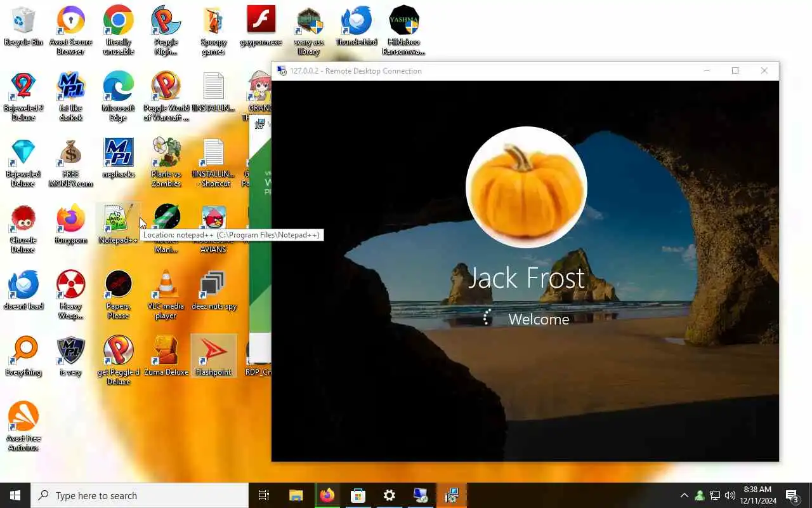Screen dimensions: 812x508
Task: Maximize the Remote Desktop Connection window
Action: click(x=735, y=71)
